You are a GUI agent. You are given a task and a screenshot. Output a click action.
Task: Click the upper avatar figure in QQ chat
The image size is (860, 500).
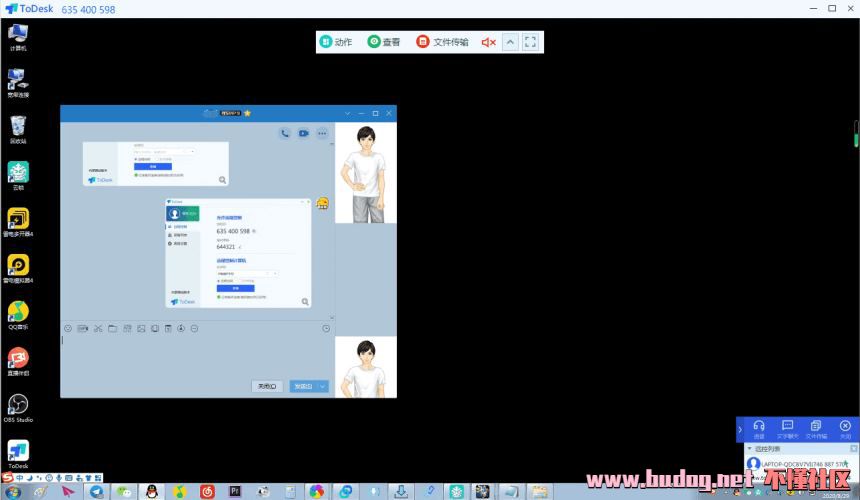click(366, 173)
